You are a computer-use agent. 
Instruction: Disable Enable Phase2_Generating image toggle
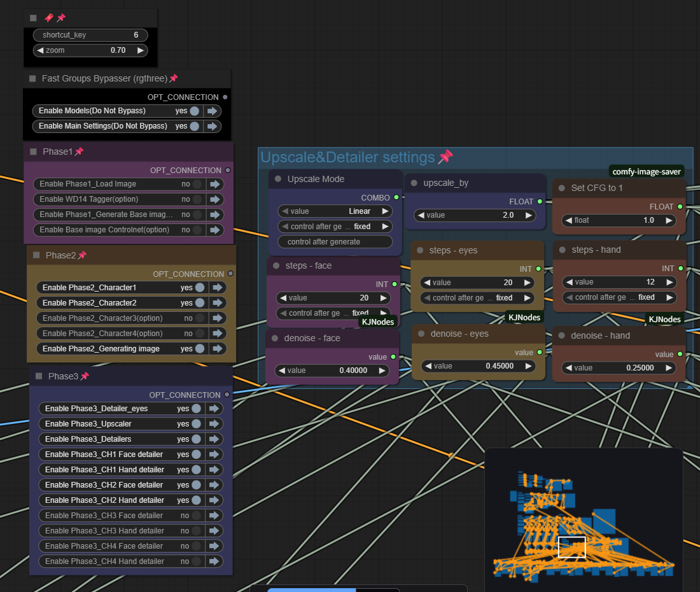(x=200, y=349)
